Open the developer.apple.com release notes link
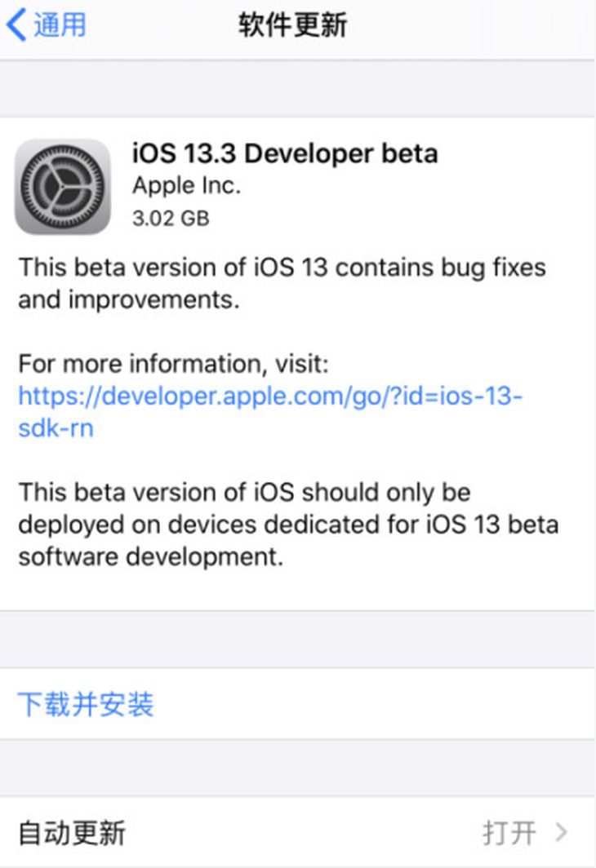This screenshot has width=596, height=868. 270,412
